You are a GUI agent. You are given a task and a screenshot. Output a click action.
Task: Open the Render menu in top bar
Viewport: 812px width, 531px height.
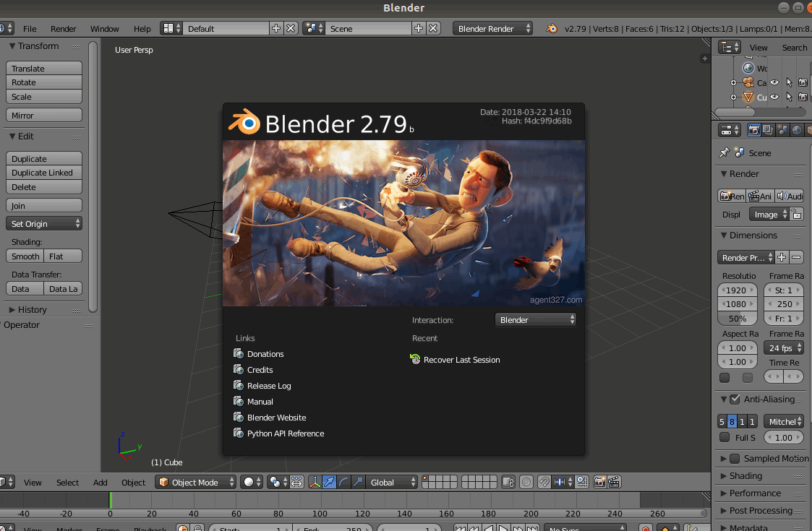pos(63,28)
